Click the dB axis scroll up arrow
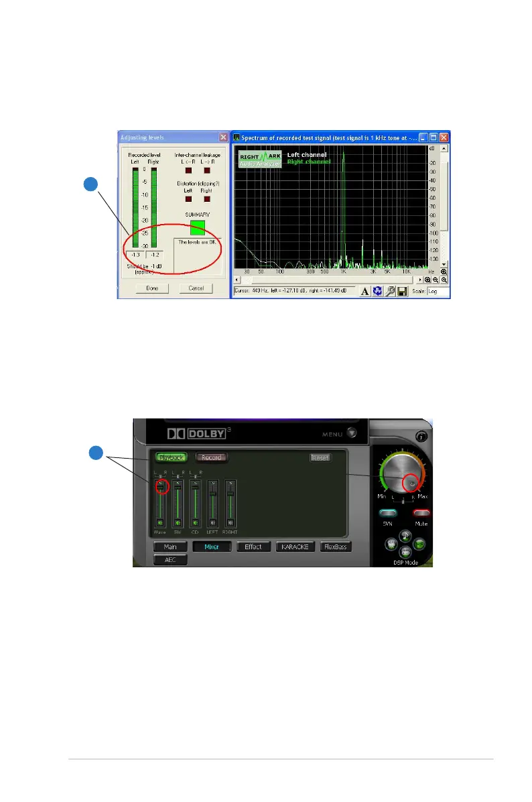This screenshot has width=532, height=802. 444,148
